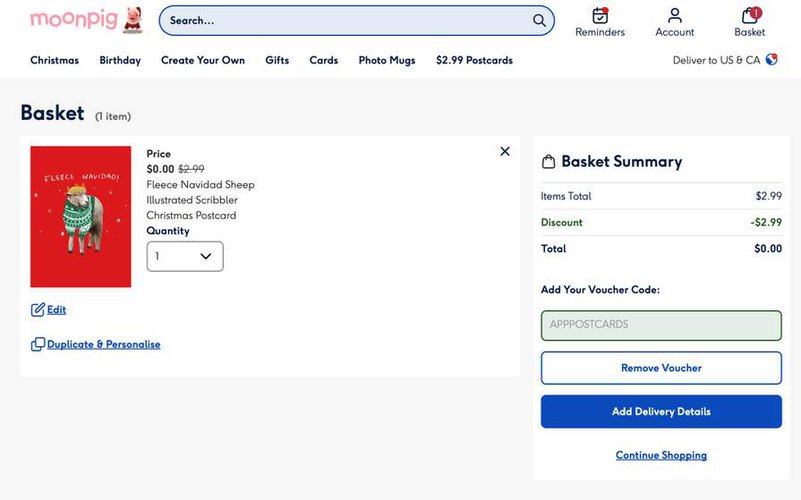Follow the Continue Shopping link
The image size is (801, 500).
(661, 455)
